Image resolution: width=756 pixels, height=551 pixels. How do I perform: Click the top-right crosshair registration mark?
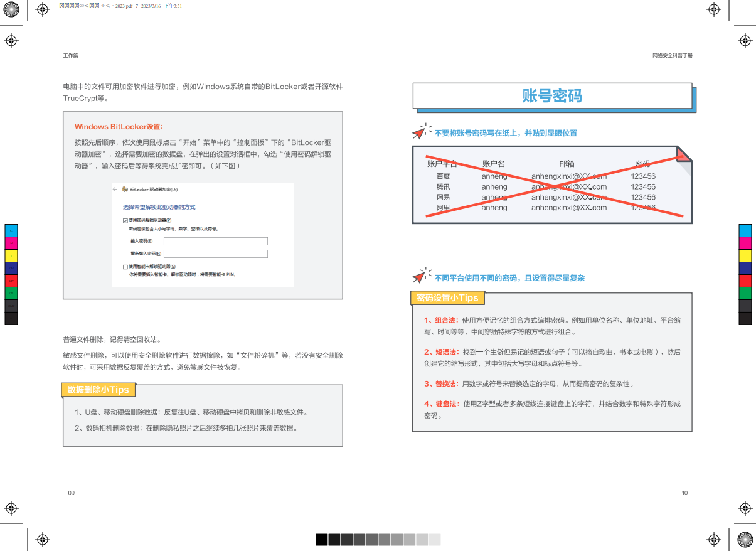[x=714, y=11]
